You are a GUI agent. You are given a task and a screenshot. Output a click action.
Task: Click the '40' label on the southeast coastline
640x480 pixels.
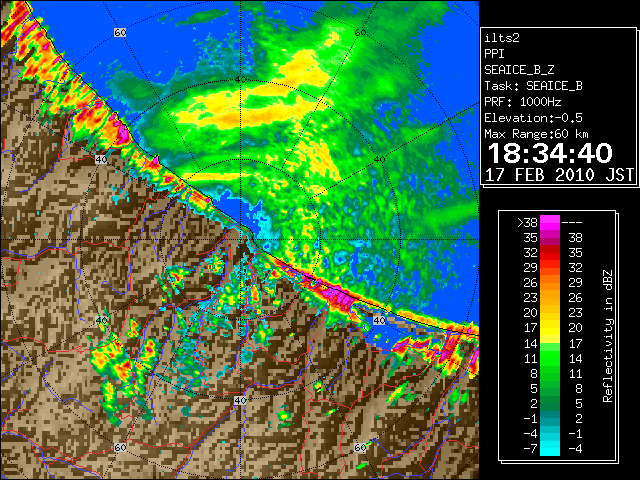click(x=379, y=320)
